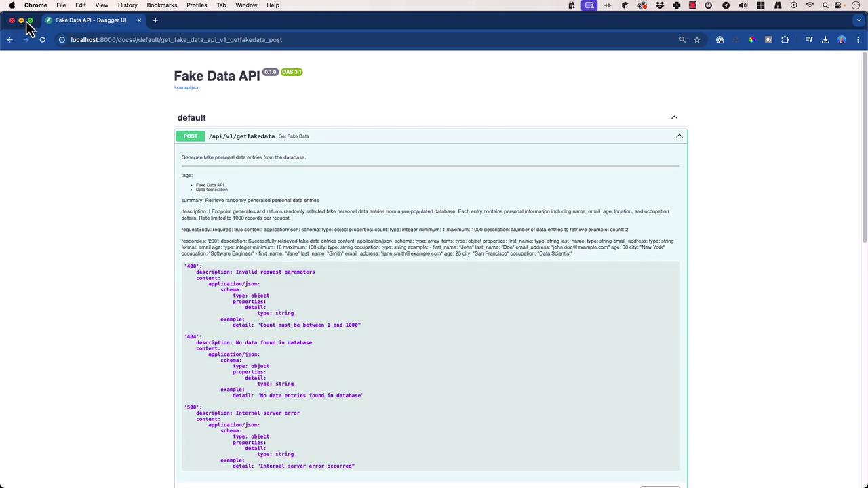Click 'description: No data found in database'
The image size is (868, 488).
[x=254, y=343]
